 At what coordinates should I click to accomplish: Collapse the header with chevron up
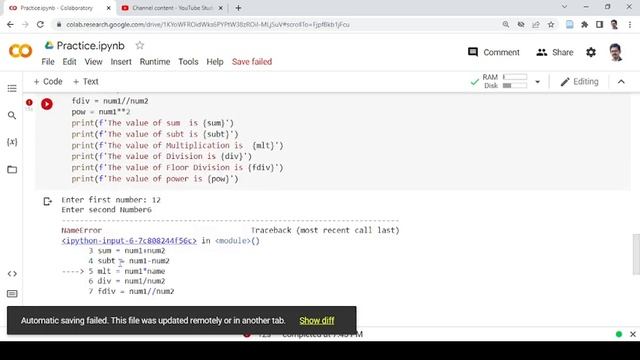[621, 82]
